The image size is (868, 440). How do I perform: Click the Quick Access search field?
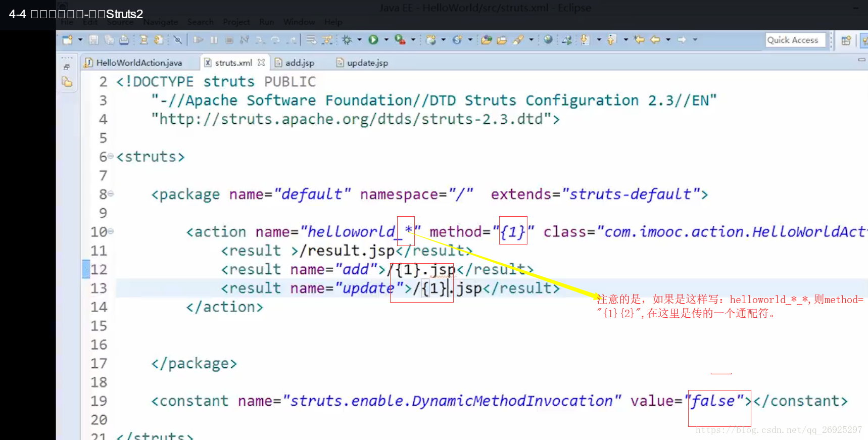[795, 40]
